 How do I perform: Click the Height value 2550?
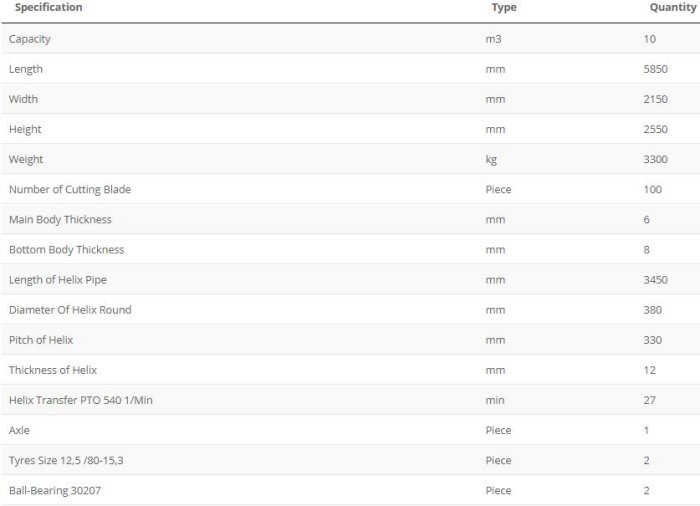[655, 129]
